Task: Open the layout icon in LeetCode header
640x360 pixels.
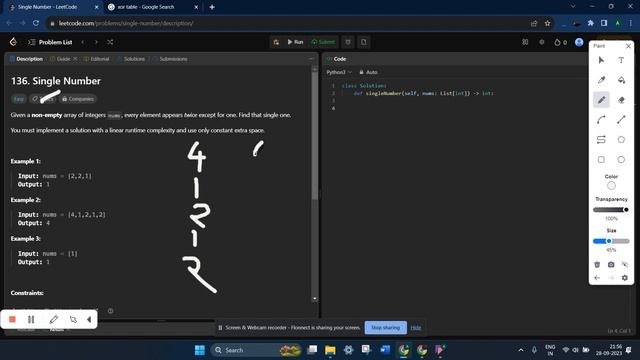Action: [x=525, y=42]
